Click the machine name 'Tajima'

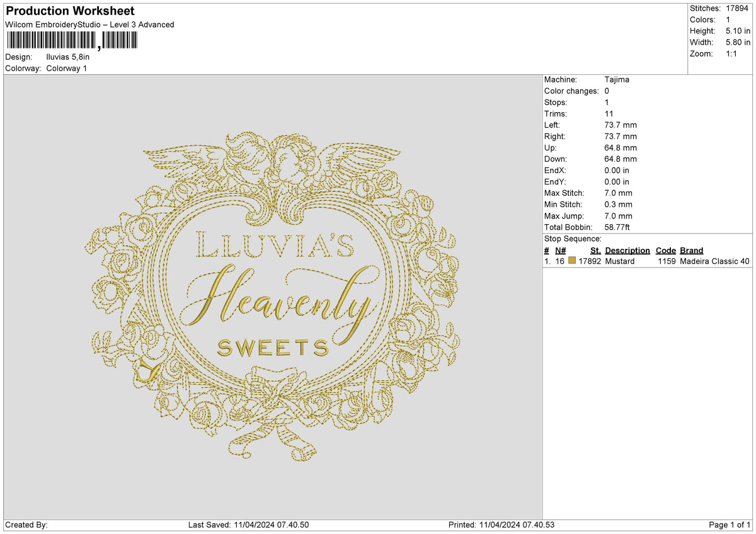point(617,79)
